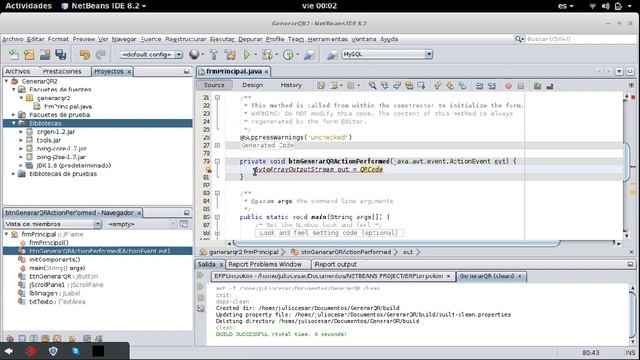This screenshot has height=360, width=640.
Task: Switch to the Design view
Action: point(253,85)
